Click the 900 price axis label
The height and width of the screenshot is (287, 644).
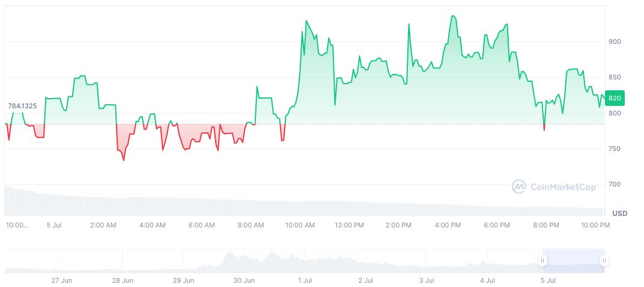(614, 42)
